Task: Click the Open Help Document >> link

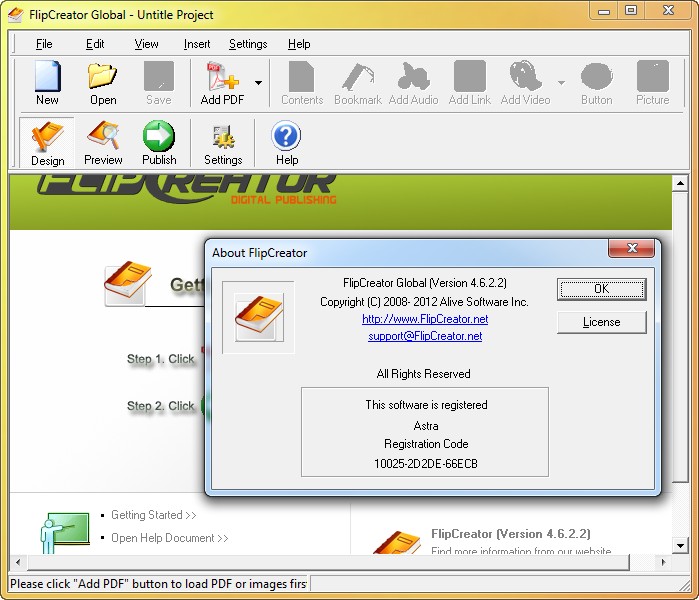Action: click(169, 538)
